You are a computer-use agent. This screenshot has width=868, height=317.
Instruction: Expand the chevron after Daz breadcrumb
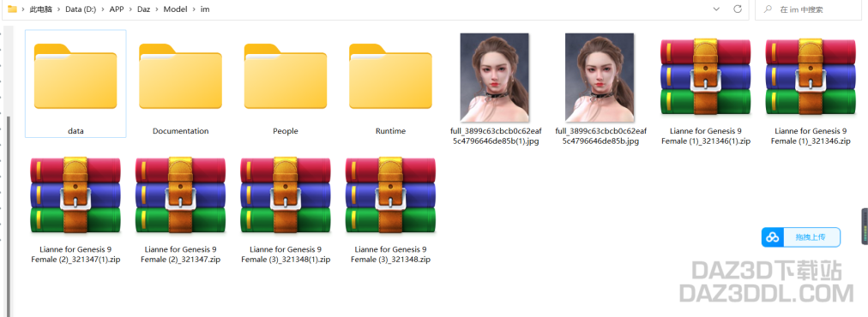pyautogui.click(x=157, y=9)
